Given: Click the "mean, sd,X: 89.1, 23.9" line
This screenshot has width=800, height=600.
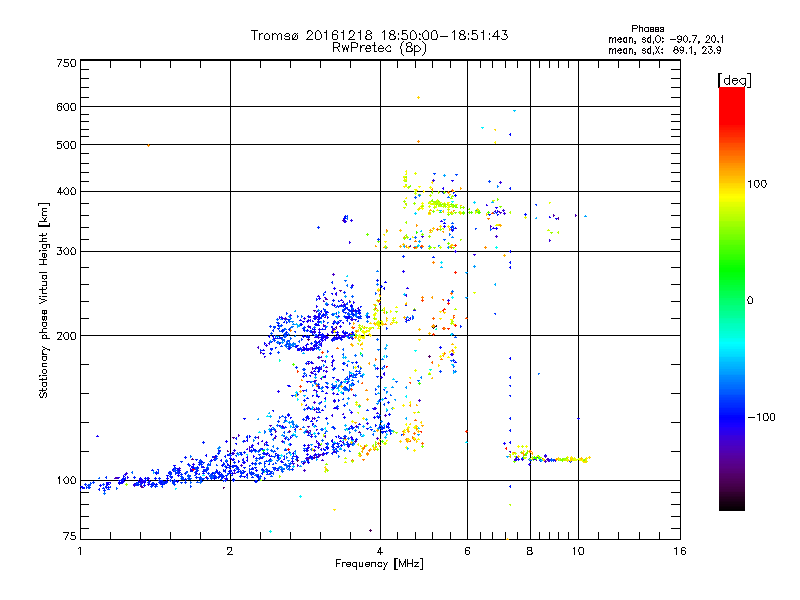Looking at the screenshot, I should point(665,50).
